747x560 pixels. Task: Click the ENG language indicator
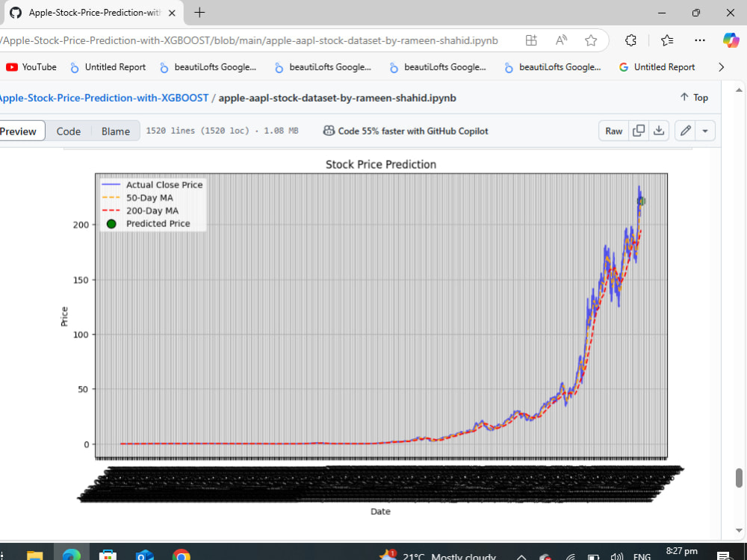642,556
